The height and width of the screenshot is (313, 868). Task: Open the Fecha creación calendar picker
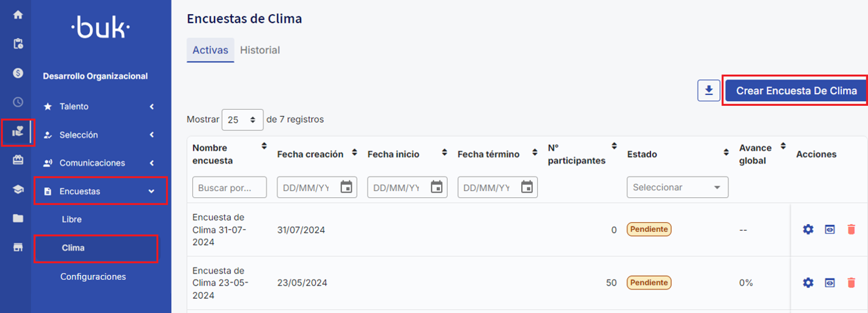pyautogui.click(x=346, y=187)
